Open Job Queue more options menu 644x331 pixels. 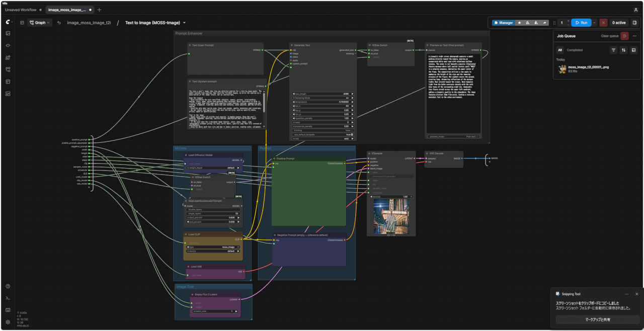[634, 36]
